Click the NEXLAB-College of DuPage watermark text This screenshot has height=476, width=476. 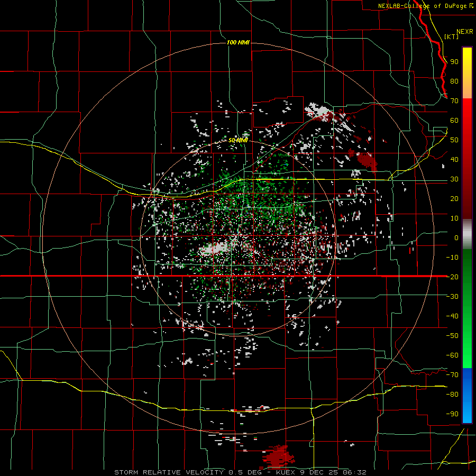click(x=426, y=6)
